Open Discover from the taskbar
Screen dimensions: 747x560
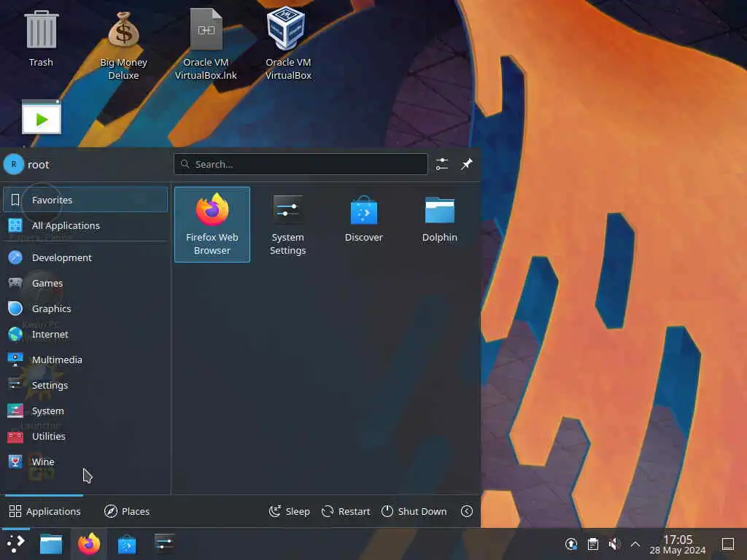pos(127,544)
